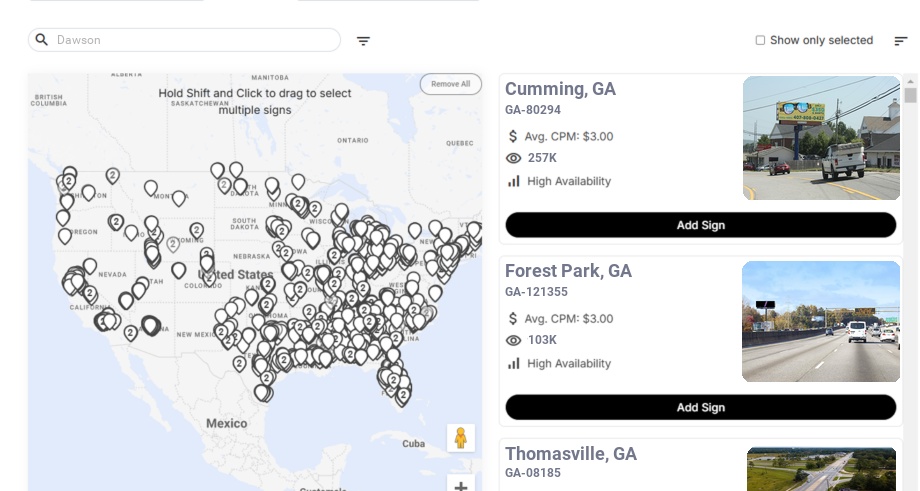Image resolution: width=920 pixels, height=491 pixels.
Task: Click the Cumming availability bars icon
Action: tap(514, 181)
